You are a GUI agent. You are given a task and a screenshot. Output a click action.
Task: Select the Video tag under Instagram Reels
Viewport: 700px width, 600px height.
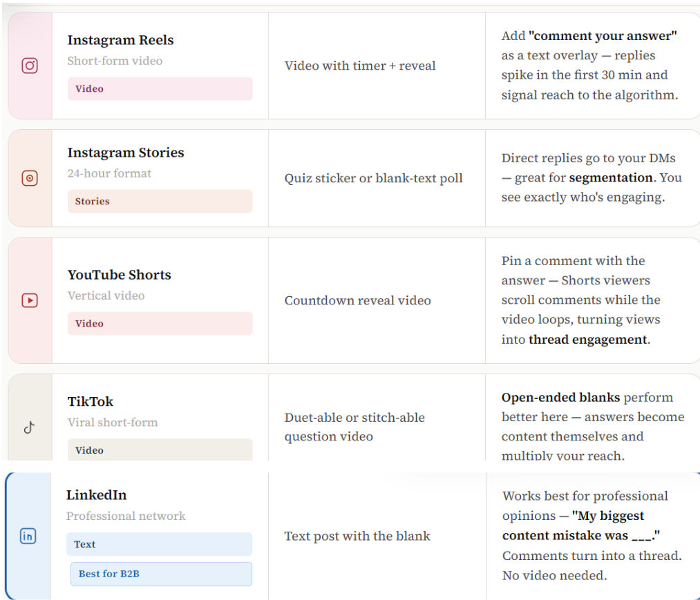tap(160, 89)
